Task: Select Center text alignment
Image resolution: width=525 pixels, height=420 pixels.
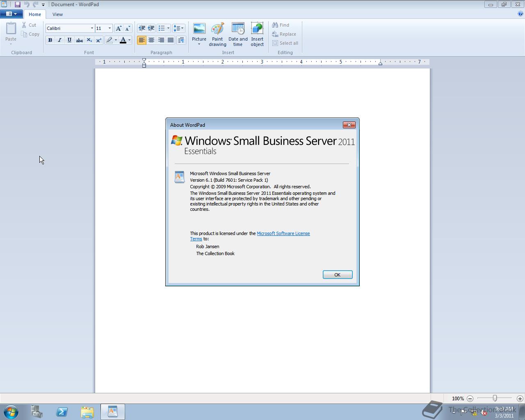Action: click(x=151, y=40)
